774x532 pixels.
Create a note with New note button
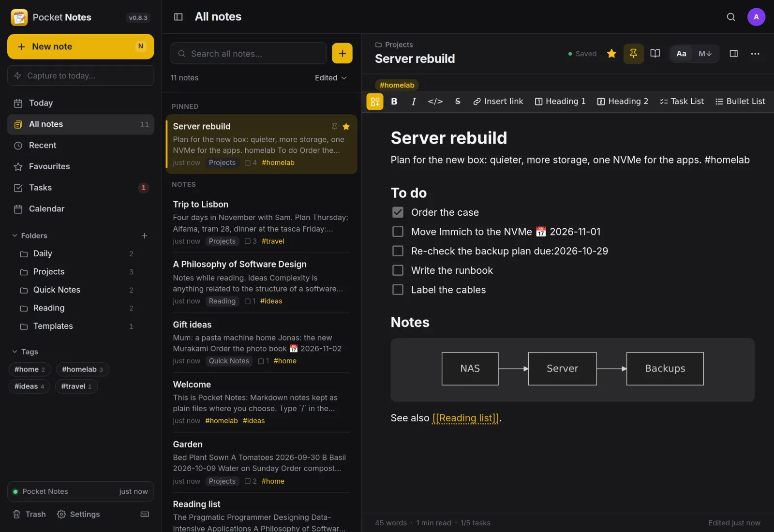click(x=80, y=46)
